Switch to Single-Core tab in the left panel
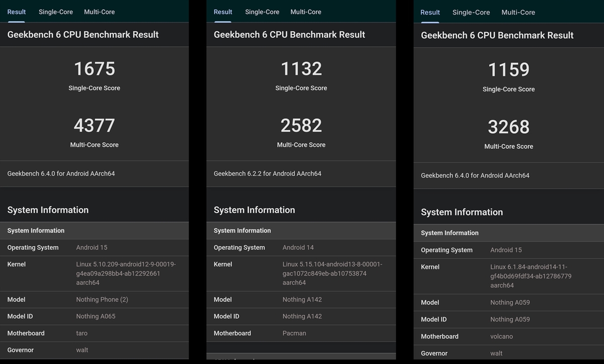The width and height of the screenshot is (604, 364). click(x=56, y=12)
